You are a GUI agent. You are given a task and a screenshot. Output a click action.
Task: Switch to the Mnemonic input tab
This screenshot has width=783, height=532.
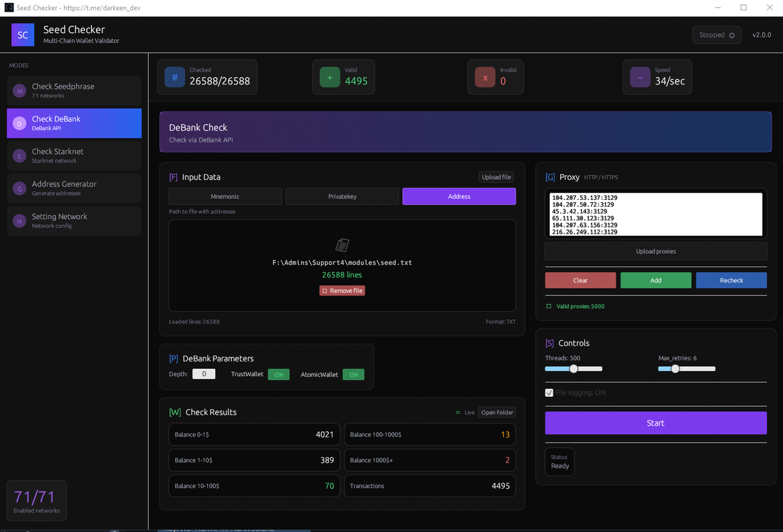[225, 196]
